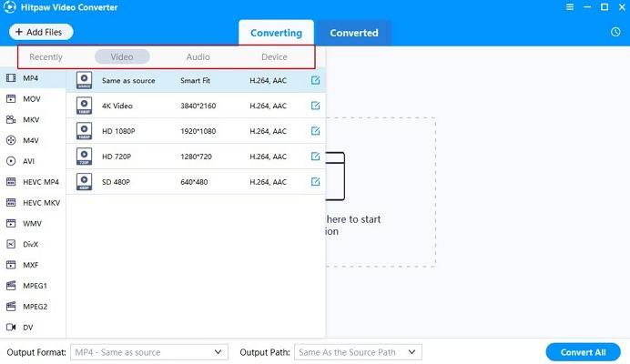
Task: Click the Add Files button
Action: point(41,32)
